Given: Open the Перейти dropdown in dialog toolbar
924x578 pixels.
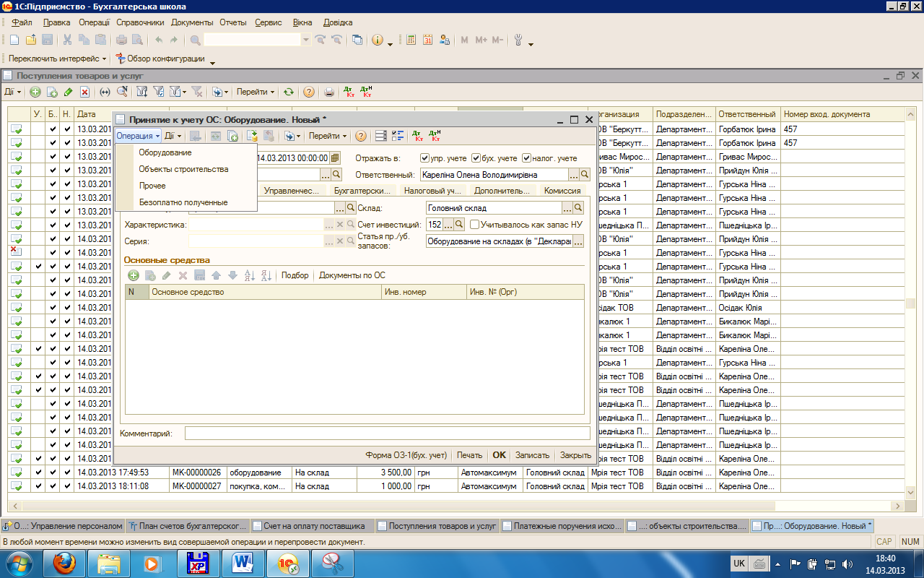Looking at the screenshot, I should click(328, 136).
